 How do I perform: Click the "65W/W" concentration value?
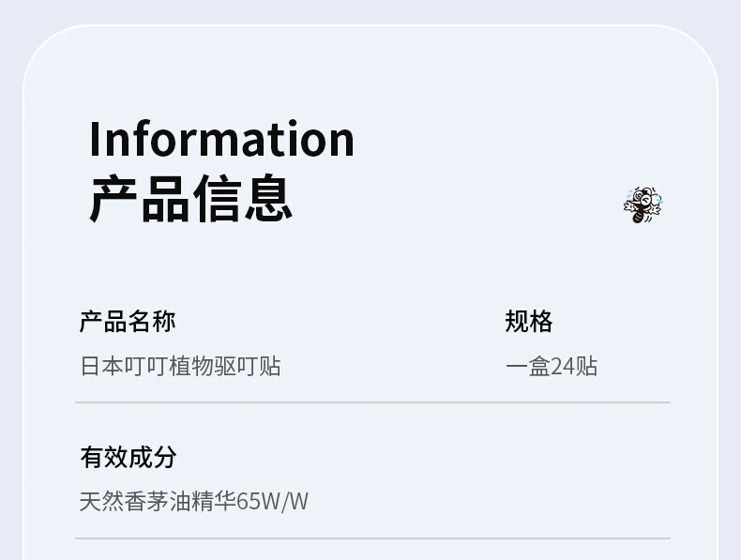pos(272,502)
